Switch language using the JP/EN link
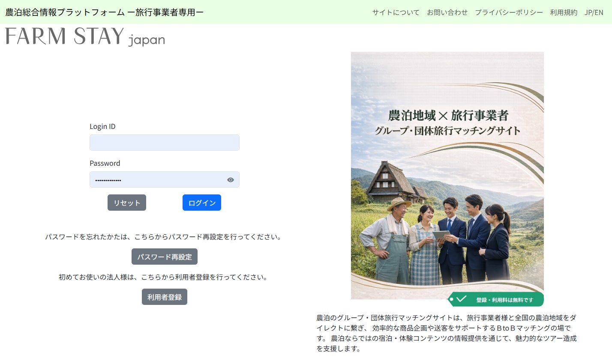Image resolution: width=612 pixels, height=364 pixels. (594, 12)
